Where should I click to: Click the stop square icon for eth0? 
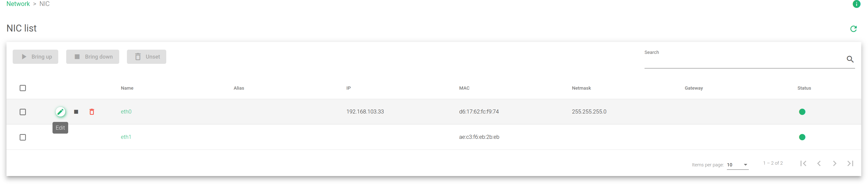[x=76, y=112]
